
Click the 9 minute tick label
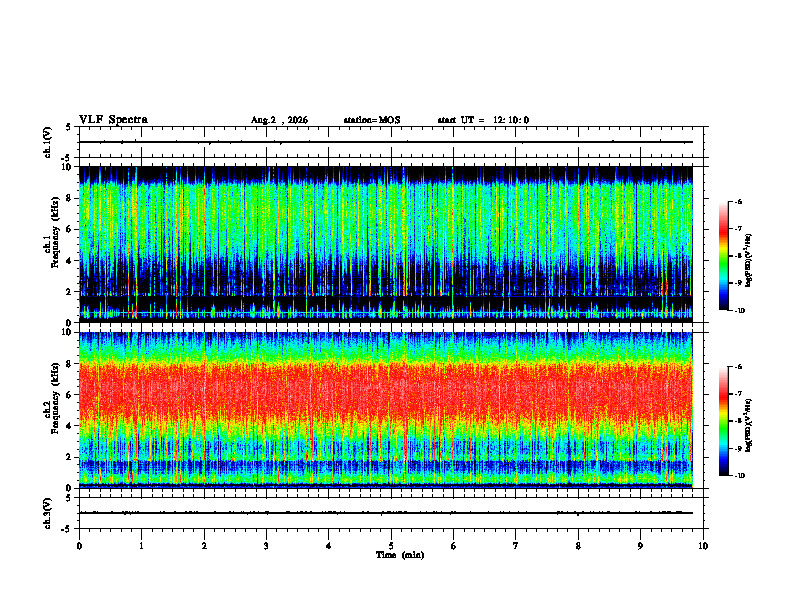(640, 546)
